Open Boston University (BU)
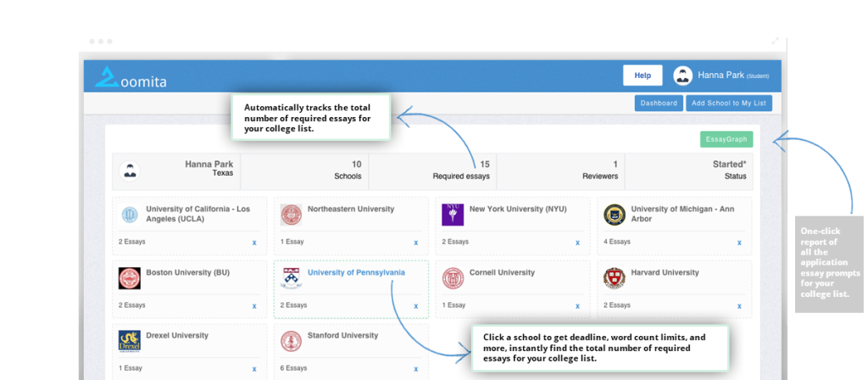This screenshot has width=868, height=380. [x=187, y=272]
